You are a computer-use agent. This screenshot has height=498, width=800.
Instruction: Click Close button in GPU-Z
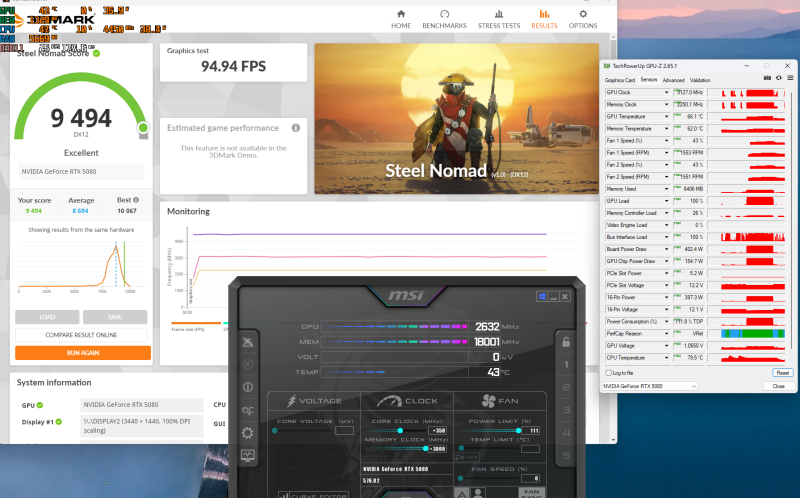pyautogui.click(x=779, y=386)
